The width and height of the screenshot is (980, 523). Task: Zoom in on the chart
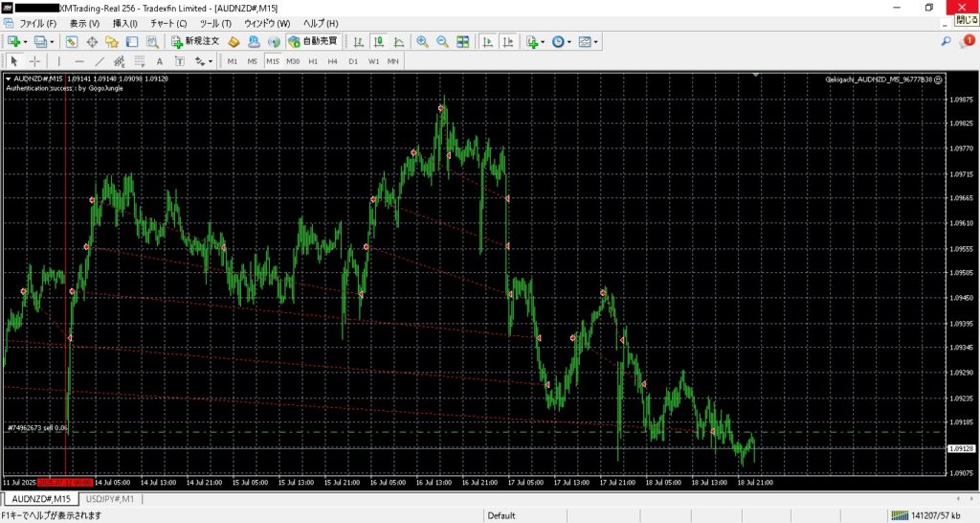(422, 41)
